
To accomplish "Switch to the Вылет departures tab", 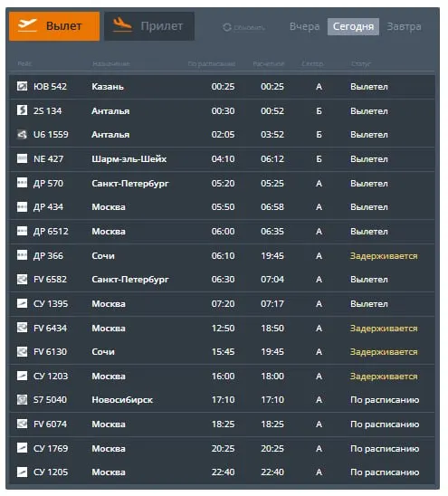I will tap(54, 26).
